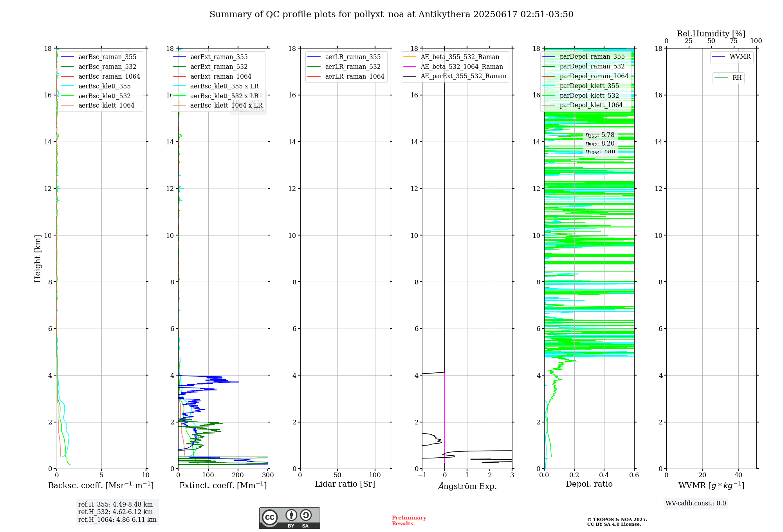Click the ref.H_355: 4.49-8.48 km text
The height and width of the screenshot is (532, 783).
(x=115, y=505)
